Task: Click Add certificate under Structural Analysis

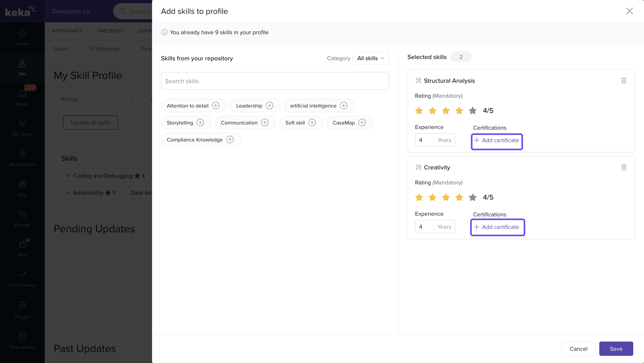Action: pyautogui.click(x=496, y=140)
